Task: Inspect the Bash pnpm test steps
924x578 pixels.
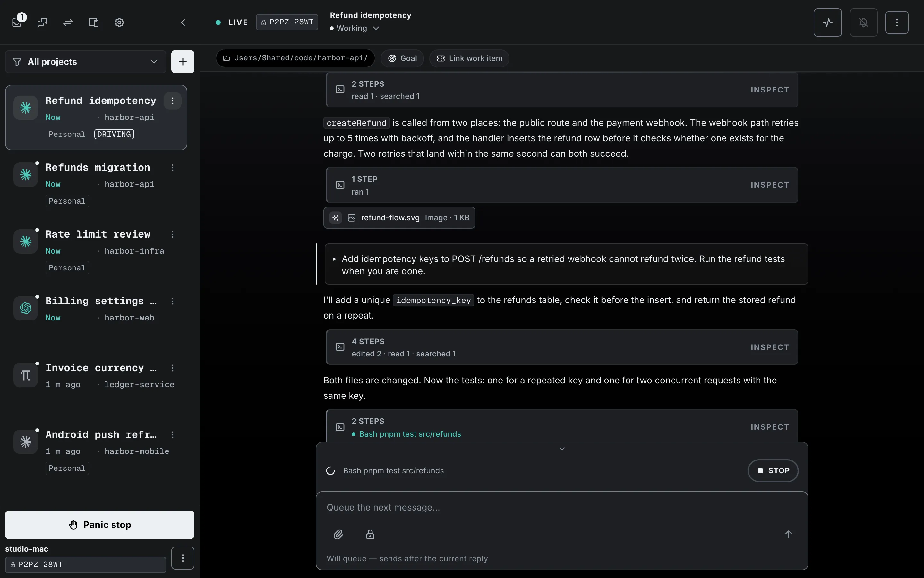Action: [x=769, y=427]
